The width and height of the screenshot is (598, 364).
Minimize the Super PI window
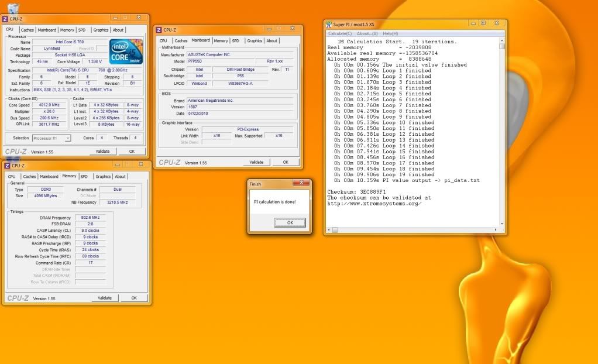pos(473,23)
